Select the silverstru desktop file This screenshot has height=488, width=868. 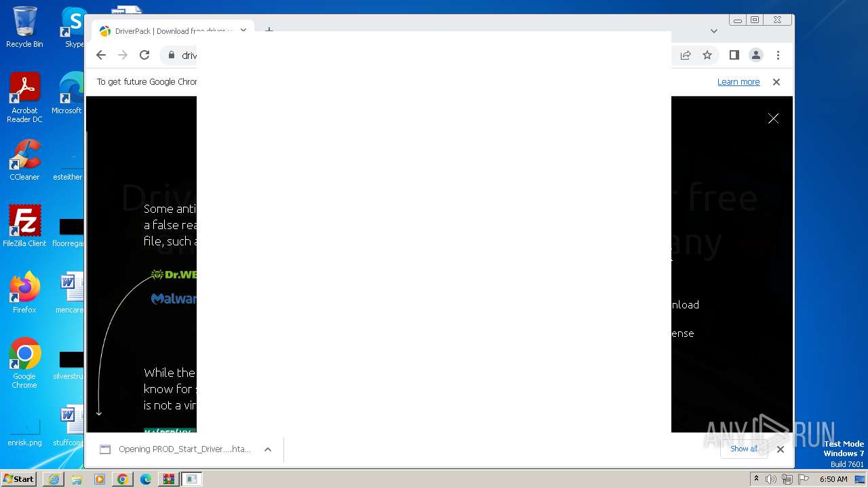pyautogui.click(x=69, y=365)
